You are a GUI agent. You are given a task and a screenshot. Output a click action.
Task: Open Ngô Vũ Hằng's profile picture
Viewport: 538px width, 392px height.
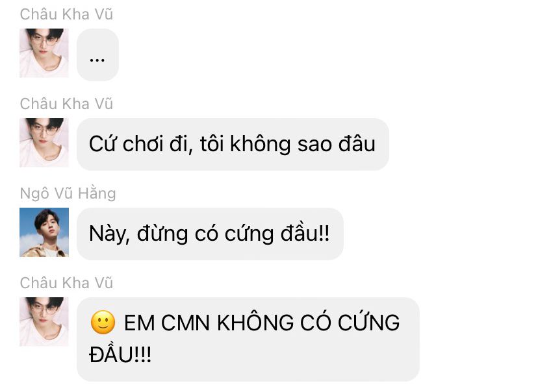tap(44, 232)
